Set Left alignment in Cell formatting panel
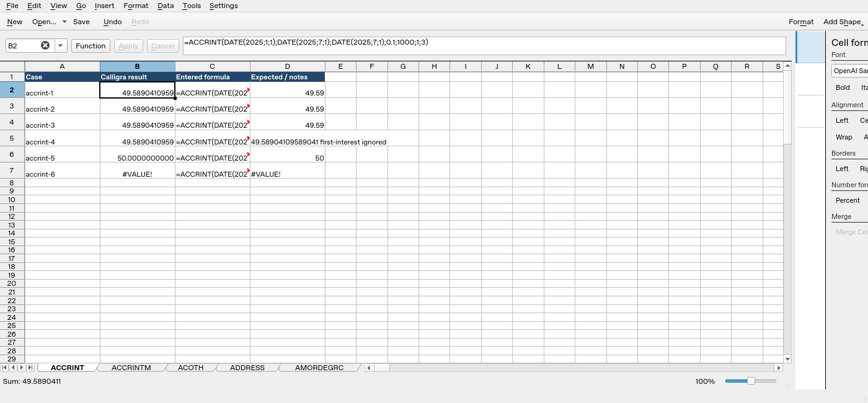 point(842,120)
